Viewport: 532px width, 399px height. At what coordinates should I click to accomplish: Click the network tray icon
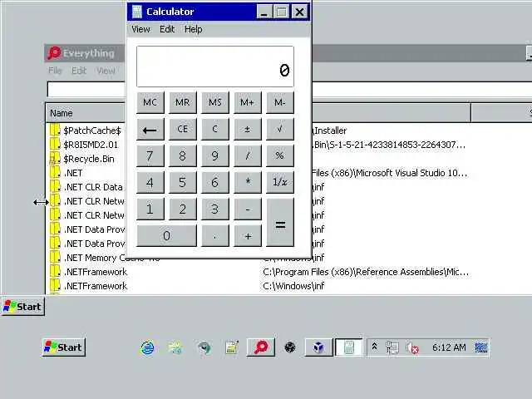click(x=392, y=347)
